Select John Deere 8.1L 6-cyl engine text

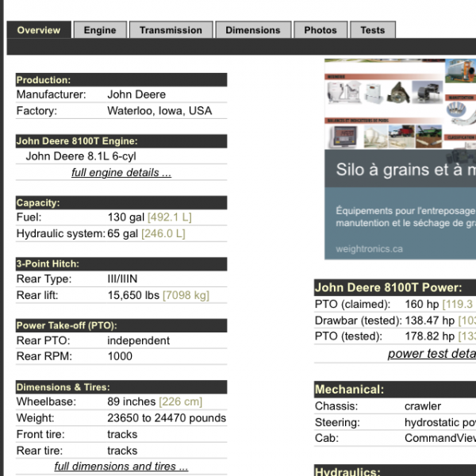81,156
